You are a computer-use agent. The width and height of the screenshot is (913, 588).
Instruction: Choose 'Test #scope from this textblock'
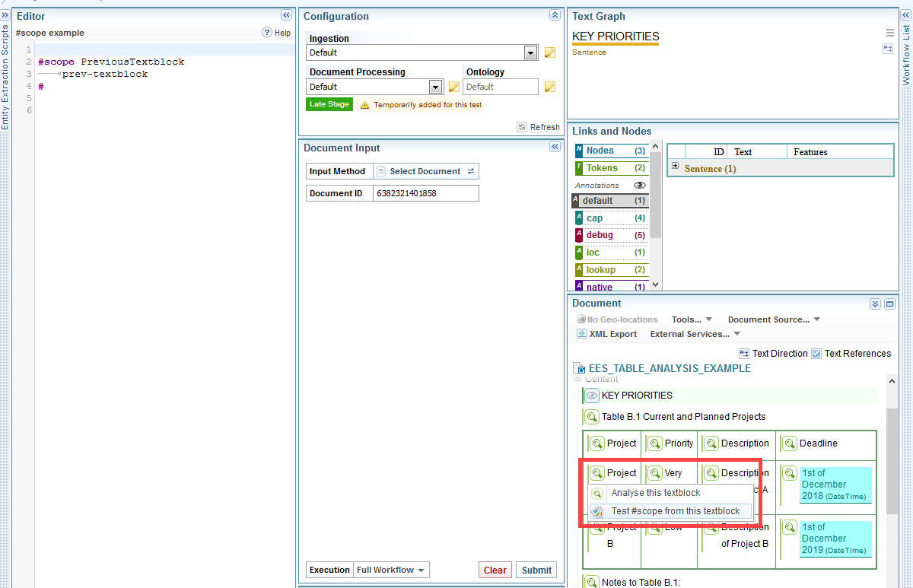coord(675,511)
